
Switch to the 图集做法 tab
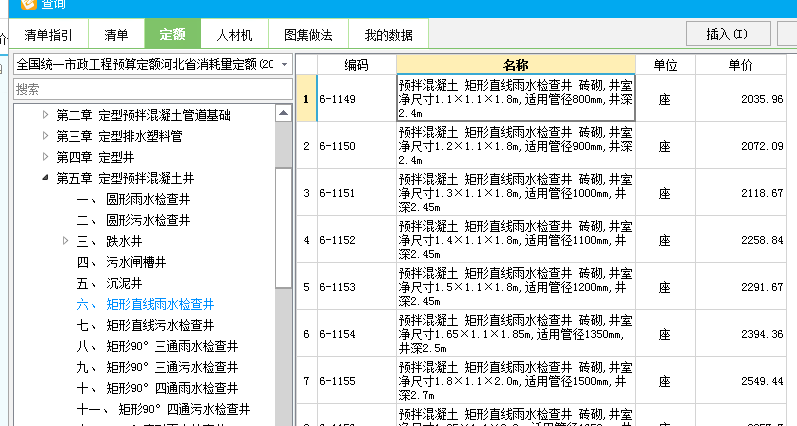click(308, 35)
